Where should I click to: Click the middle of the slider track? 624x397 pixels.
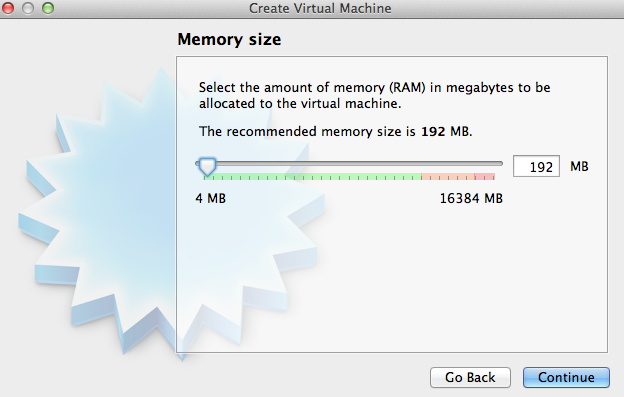349,163
